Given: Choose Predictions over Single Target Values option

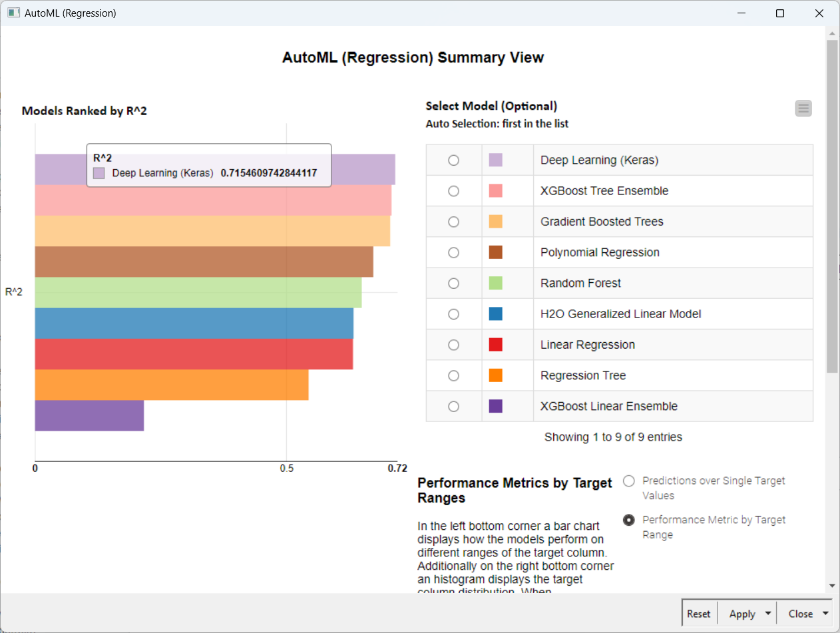Looking at the screenshot, I should coord(628,481).
